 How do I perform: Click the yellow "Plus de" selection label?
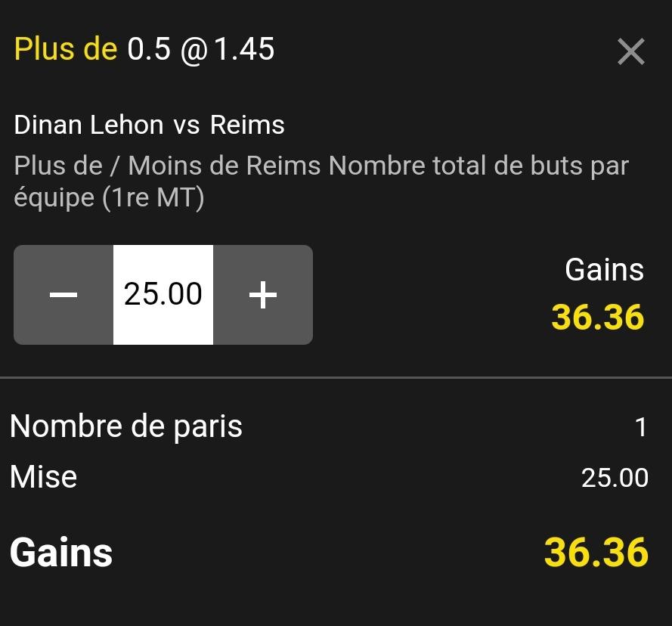pyautogui.click(x=66, y=49)
